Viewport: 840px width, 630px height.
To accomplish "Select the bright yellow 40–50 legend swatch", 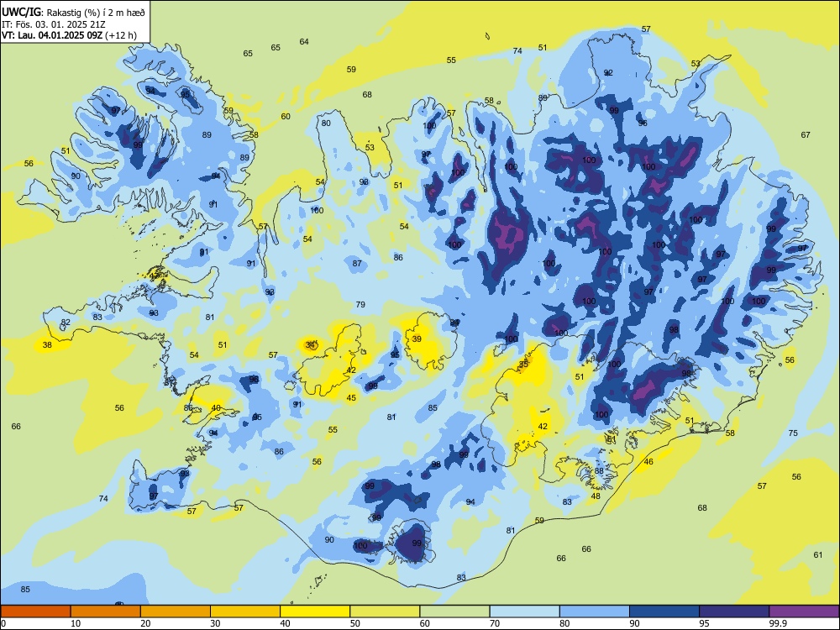I will click(315, 612).
